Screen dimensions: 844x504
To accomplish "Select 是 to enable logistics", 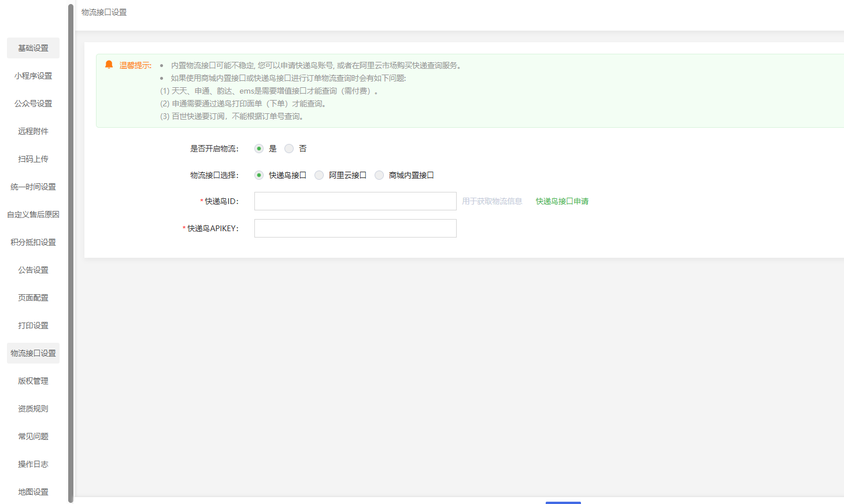I will tap(259, 149).
